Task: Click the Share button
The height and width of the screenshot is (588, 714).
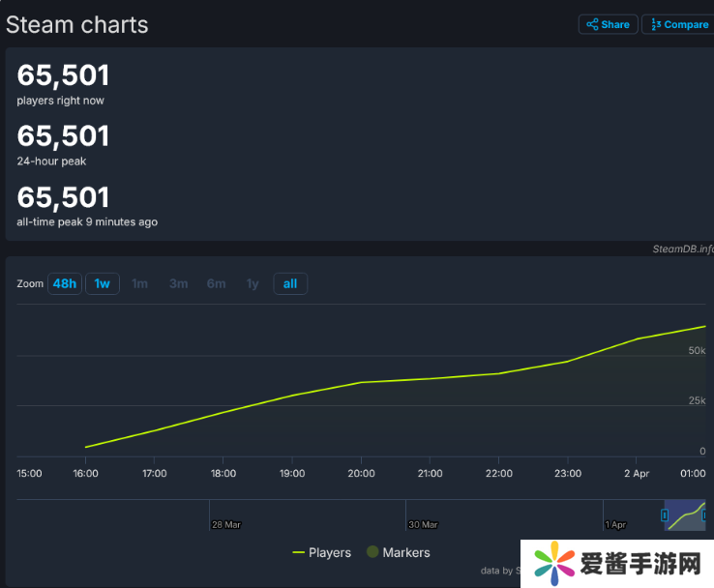Action: click(x=608, y=24)
